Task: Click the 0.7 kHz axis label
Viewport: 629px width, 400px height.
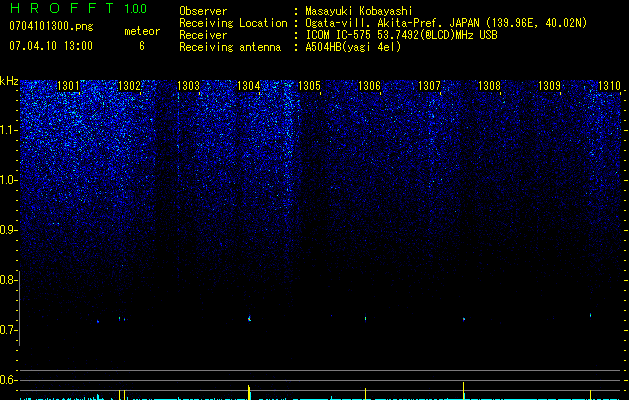Action: (7, 330)
